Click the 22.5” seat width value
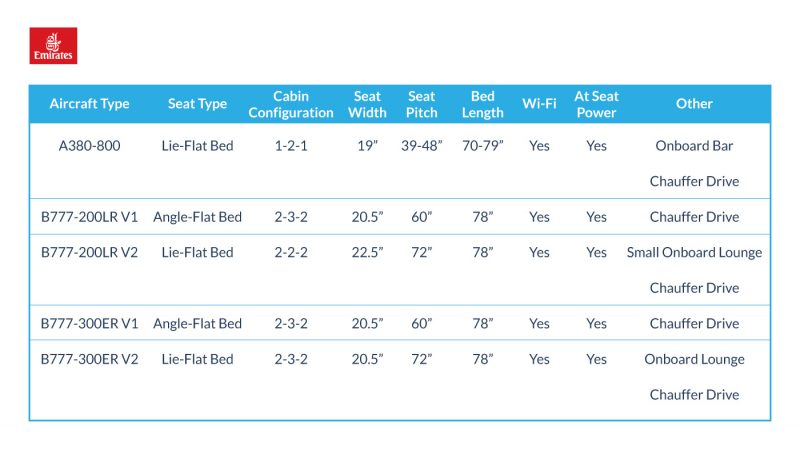 pyautogui.click(x=367, y=253)
